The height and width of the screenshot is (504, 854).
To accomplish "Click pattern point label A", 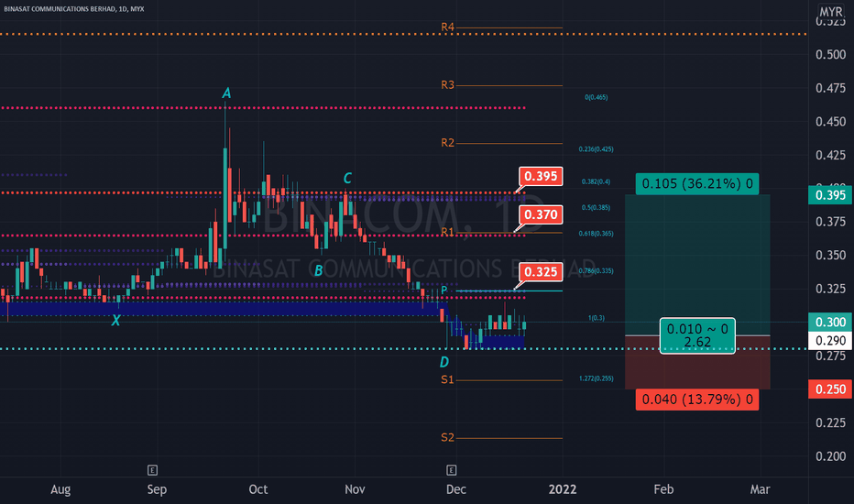I will coord(226,93).
